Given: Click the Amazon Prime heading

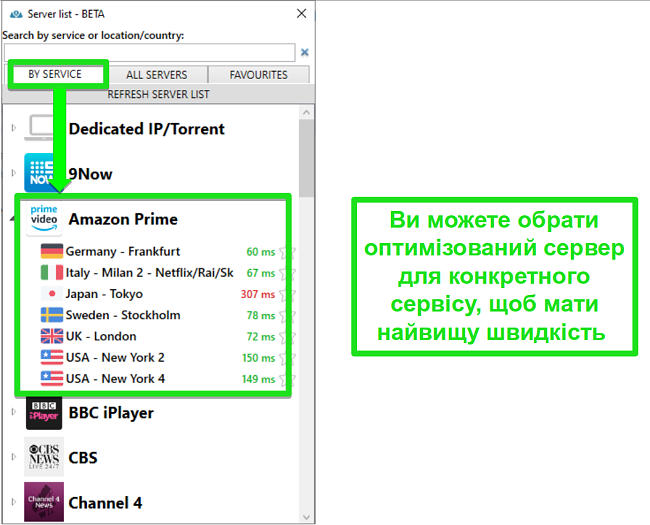Looking at the screenshot, I should pyautogui.click(x=123, y=219).
